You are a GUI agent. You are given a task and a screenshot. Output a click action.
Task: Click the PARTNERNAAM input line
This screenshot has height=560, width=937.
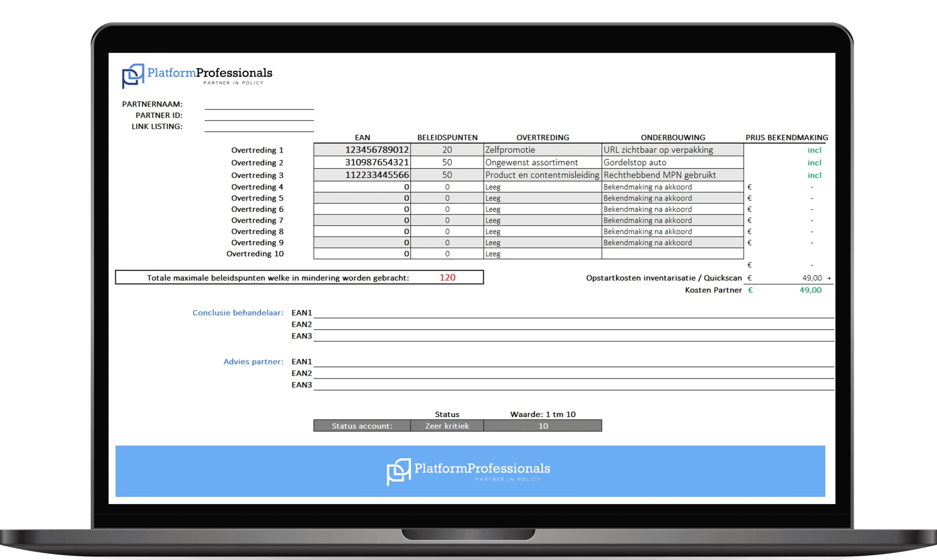[259, 105]
